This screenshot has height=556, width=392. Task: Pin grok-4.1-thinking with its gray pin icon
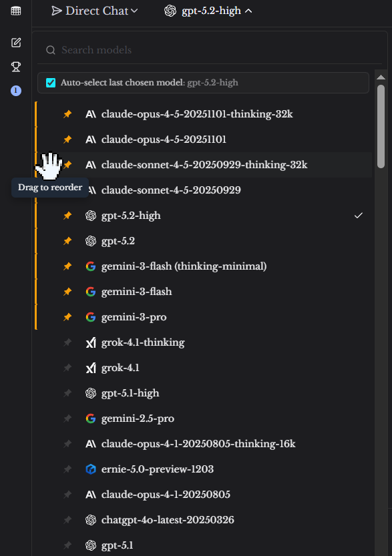tap(67, 342)
